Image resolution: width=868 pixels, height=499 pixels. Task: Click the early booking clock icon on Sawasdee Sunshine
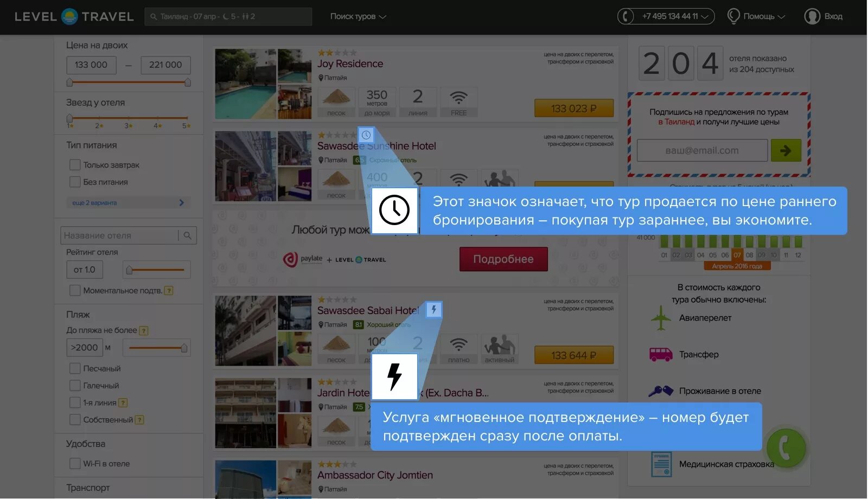pos(366,135)
